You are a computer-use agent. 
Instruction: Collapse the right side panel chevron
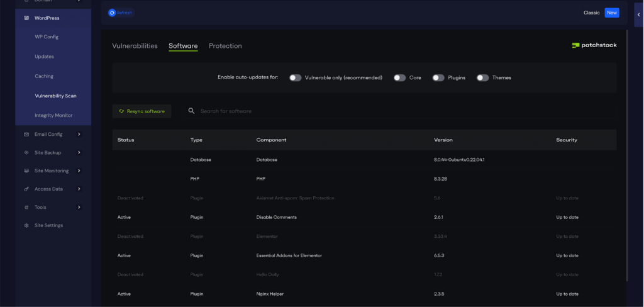point(638,15)
